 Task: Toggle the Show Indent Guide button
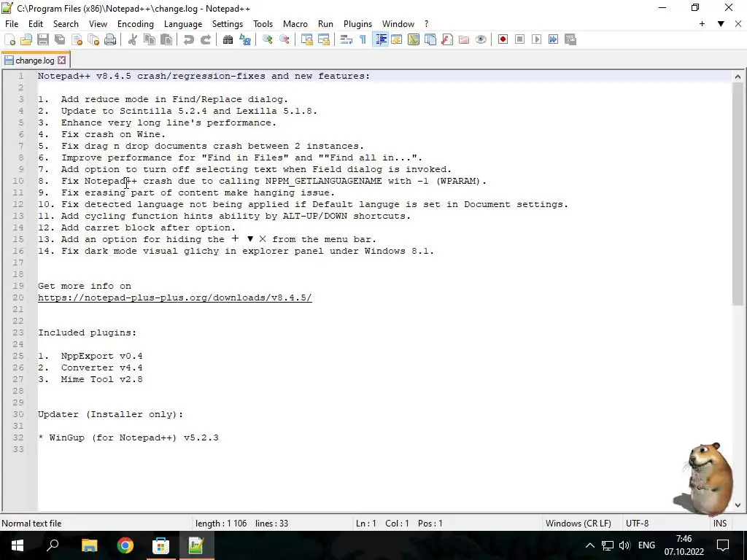point(380,39)
